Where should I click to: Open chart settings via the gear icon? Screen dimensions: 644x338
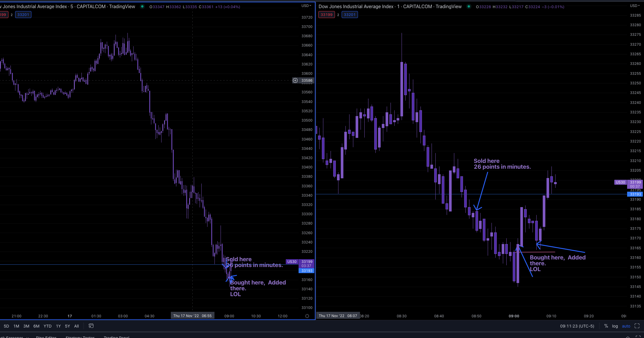click(307, 316)
